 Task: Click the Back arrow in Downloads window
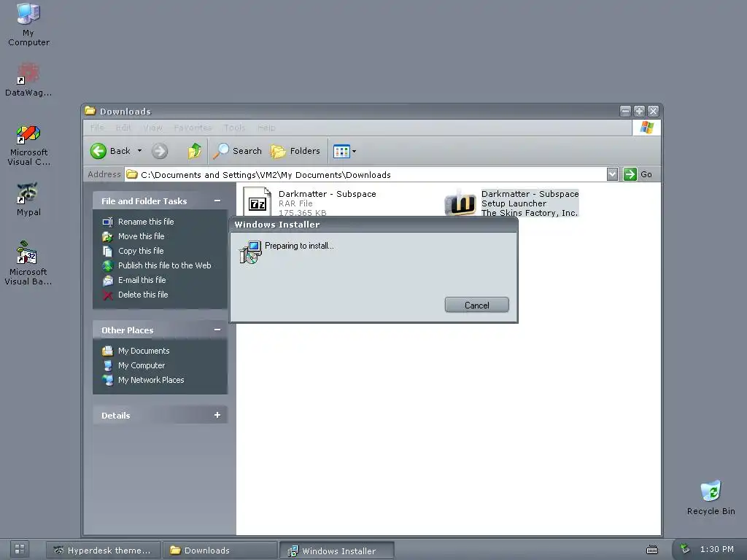click(111, 151)
